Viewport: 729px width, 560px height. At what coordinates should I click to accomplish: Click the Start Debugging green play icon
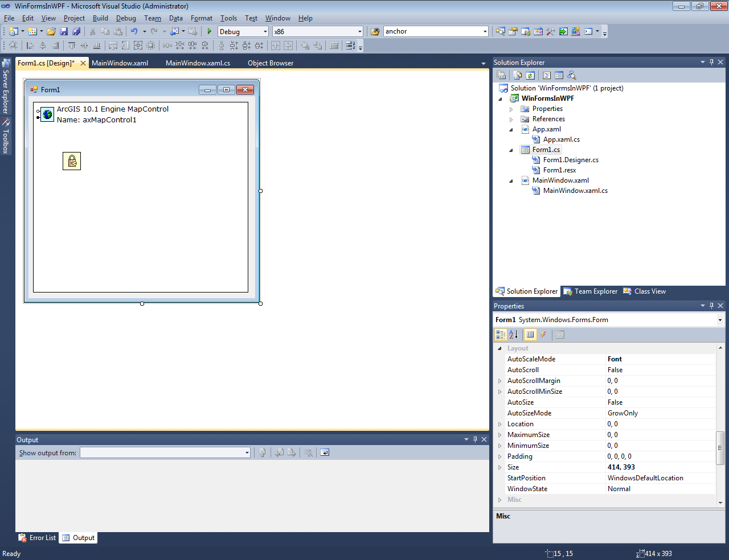coord(210,31)
